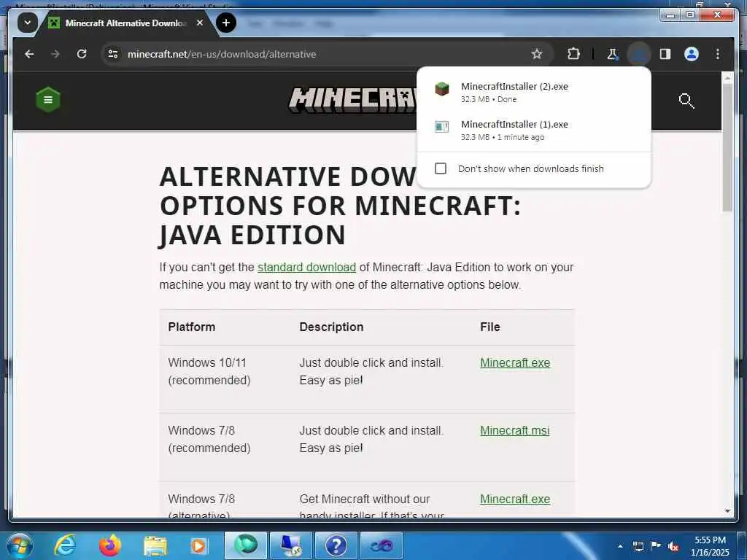Click the forward navigation arrow

click(x=55, y=54)
